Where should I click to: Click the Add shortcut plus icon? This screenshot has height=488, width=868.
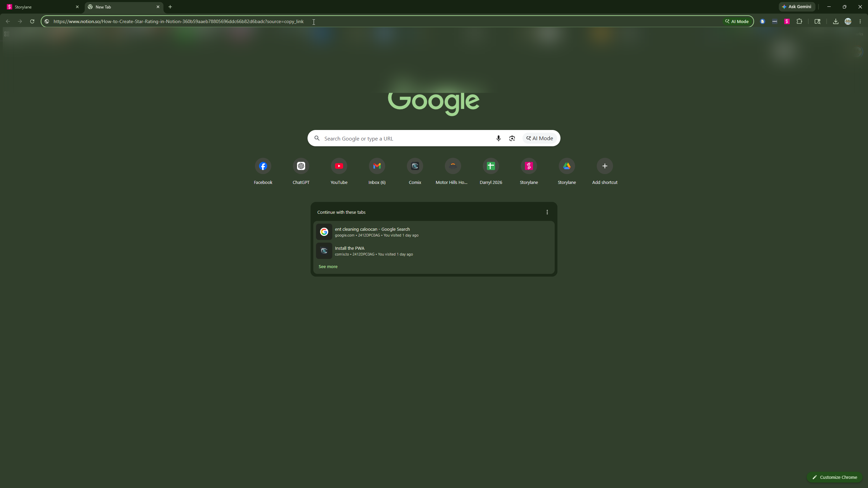pos(605,166)
